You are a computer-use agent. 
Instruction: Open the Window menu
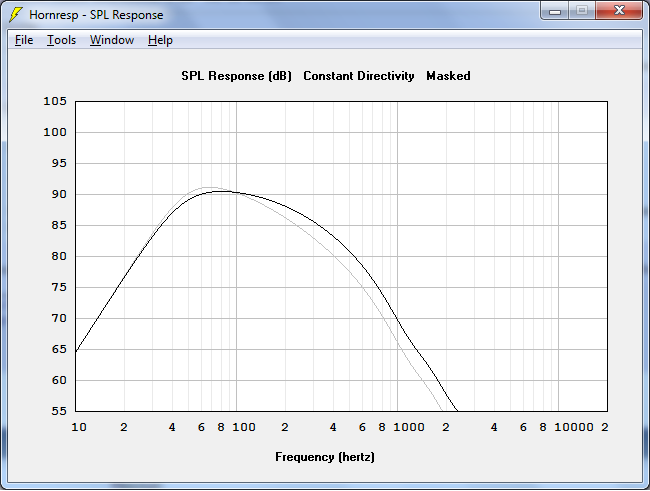[x=112, y=40]
